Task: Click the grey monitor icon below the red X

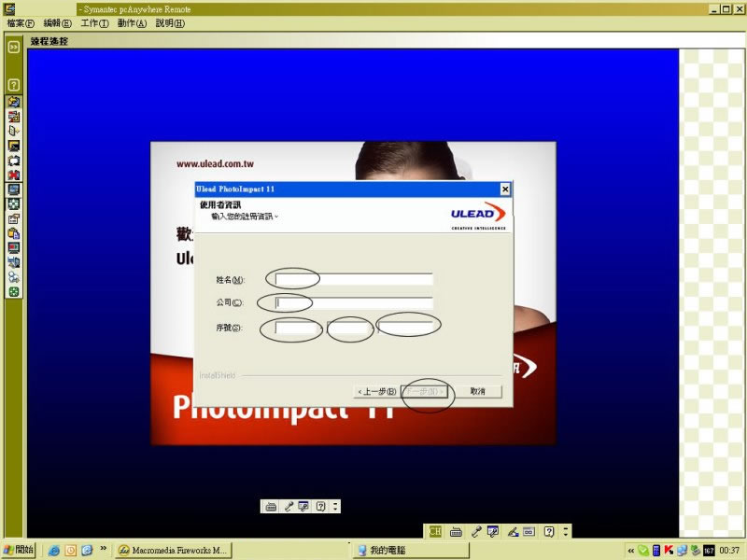Action: 14,189
